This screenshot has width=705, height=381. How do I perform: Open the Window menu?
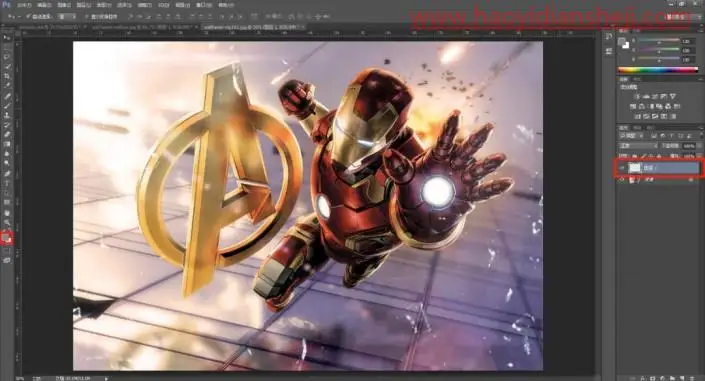pos(204,5)
